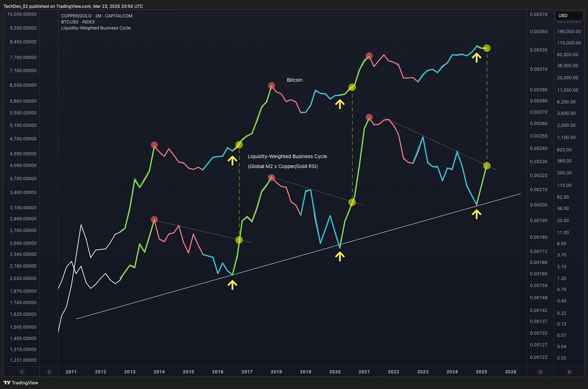Click the Z scale icon next to Y
Image resolution: width=588 pixels, height=389 pixels.
pyautogui.click(x=49, y=372)
